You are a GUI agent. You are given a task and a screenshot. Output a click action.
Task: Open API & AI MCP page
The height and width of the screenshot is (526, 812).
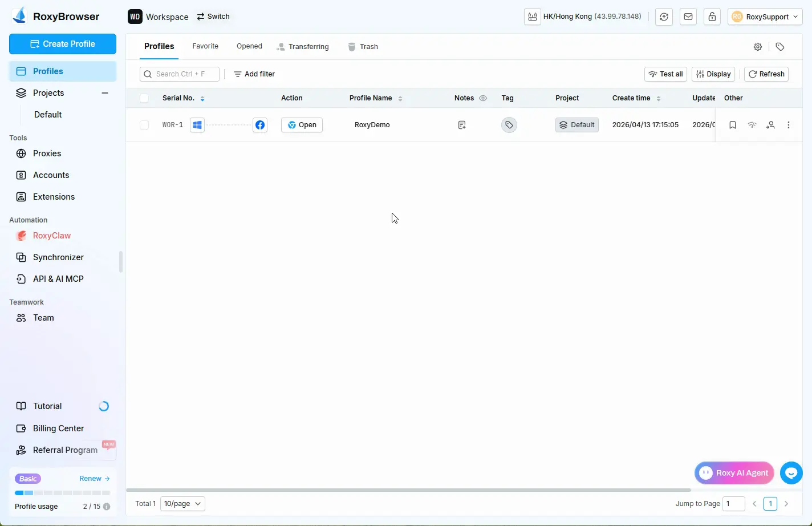click(x=63, y=279)
